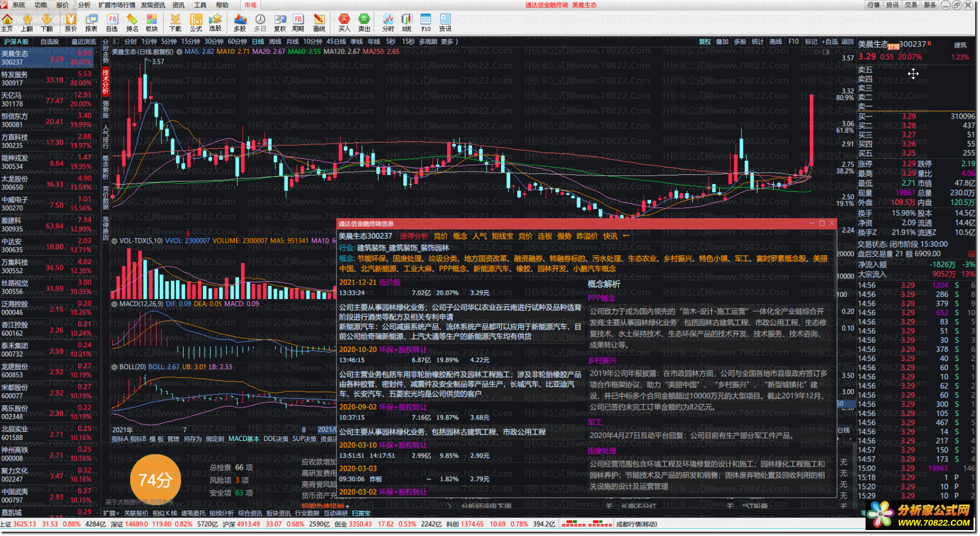Switch to 分时 intraday chart icon
Image resolution: width=980 pixels, height=536 pixels.
(388, 23)
